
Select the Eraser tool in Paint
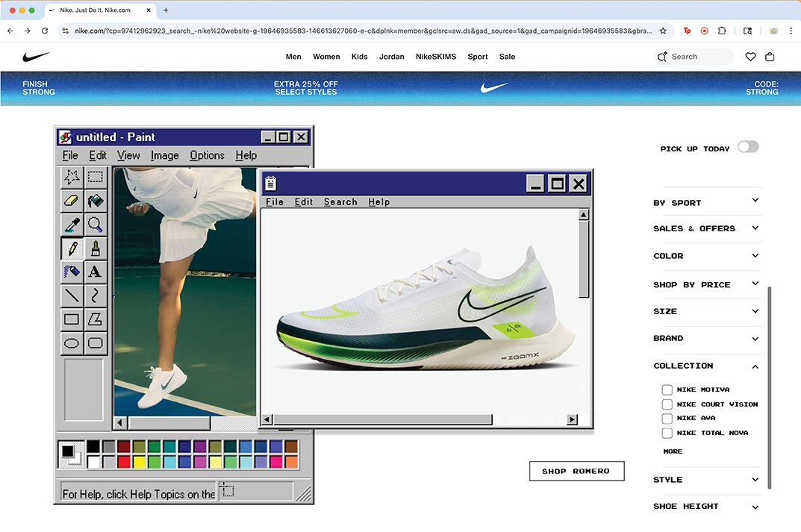pyautogui.click(x=71, y=200)
